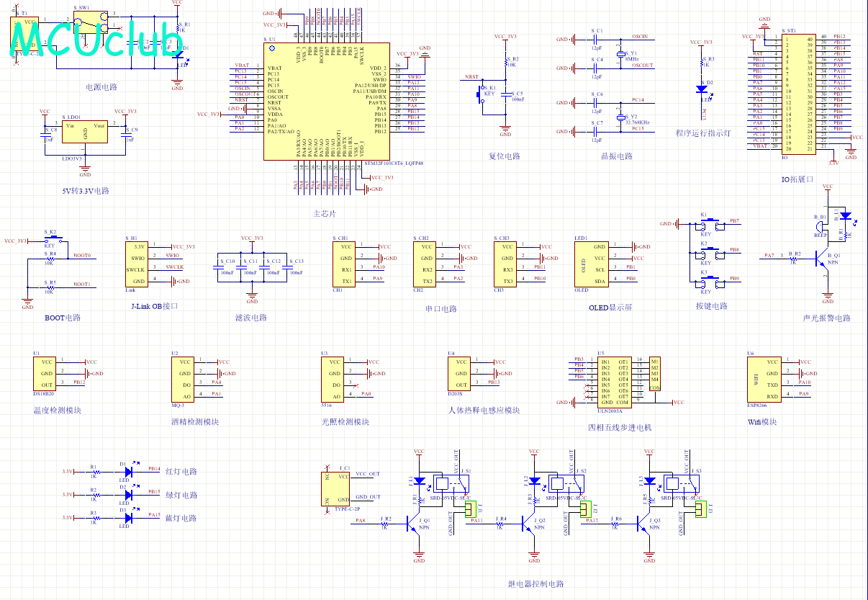Click the 5516 light sensor block U3
Image resolution: width=868 pixels, height=600 pixels.
pos(334,379)
